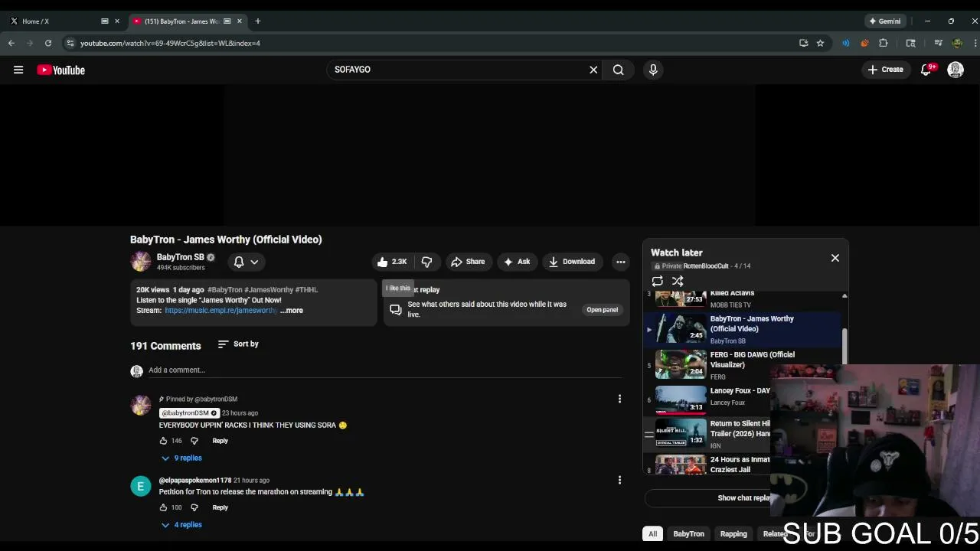Screen dimensions: 980x551
Task: Share the video via the Share button
Action: click(468, 262)
